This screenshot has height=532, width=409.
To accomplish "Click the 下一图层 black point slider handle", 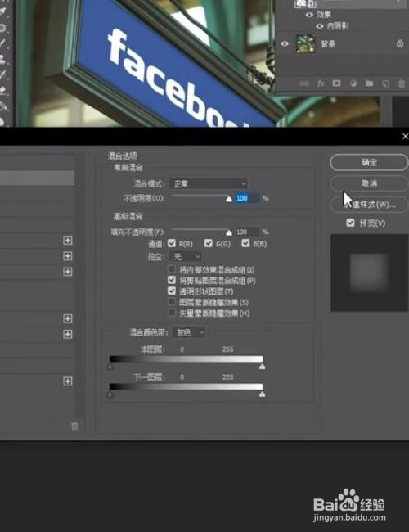I will [110, 394].
